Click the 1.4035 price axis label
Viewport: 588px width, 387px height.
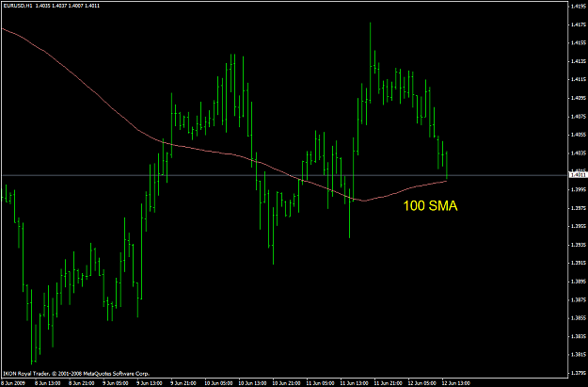pyautogui.click(x=578, y=153)
